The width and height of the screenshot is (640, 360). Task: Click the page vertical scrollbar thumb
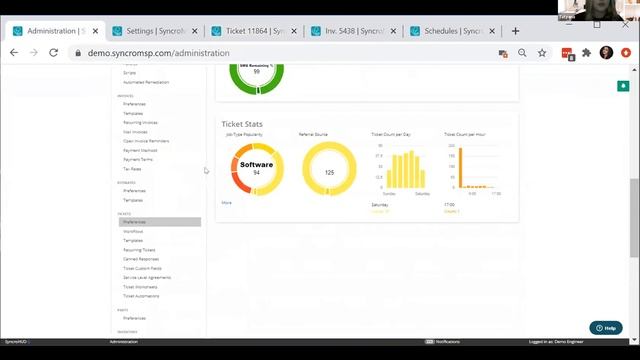[x=634, y=218]
